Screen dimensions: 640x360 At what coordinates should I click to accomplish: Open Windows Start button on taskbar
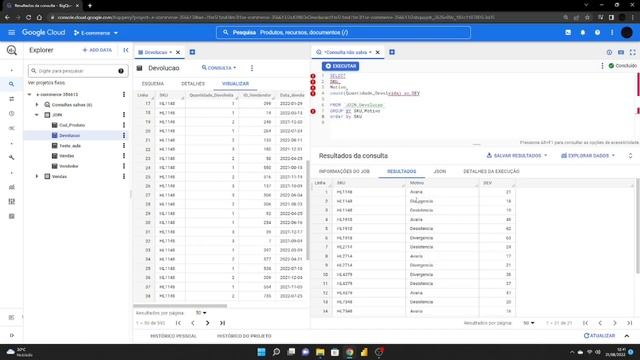(x=261, y=352)
